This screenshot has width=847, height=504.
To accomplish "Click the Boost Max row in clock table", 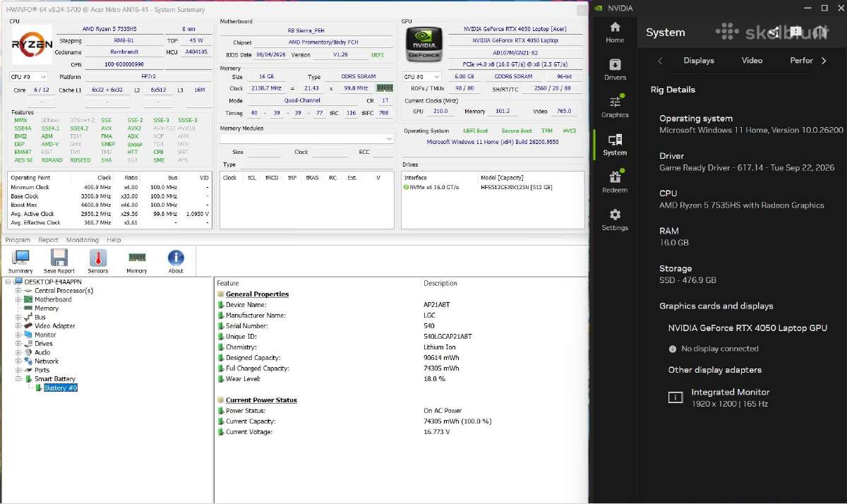I will tap(109, 205).
